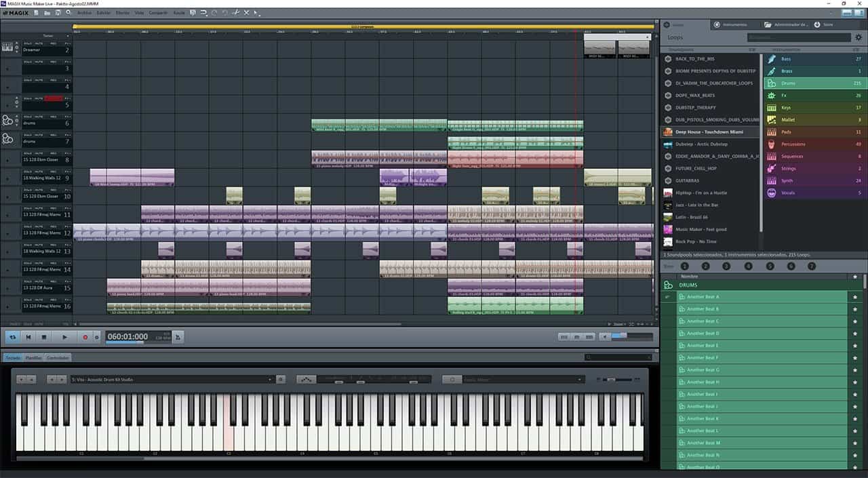Open the Editar menu
This screenshot has height=478, width=868.
(104, 13)
